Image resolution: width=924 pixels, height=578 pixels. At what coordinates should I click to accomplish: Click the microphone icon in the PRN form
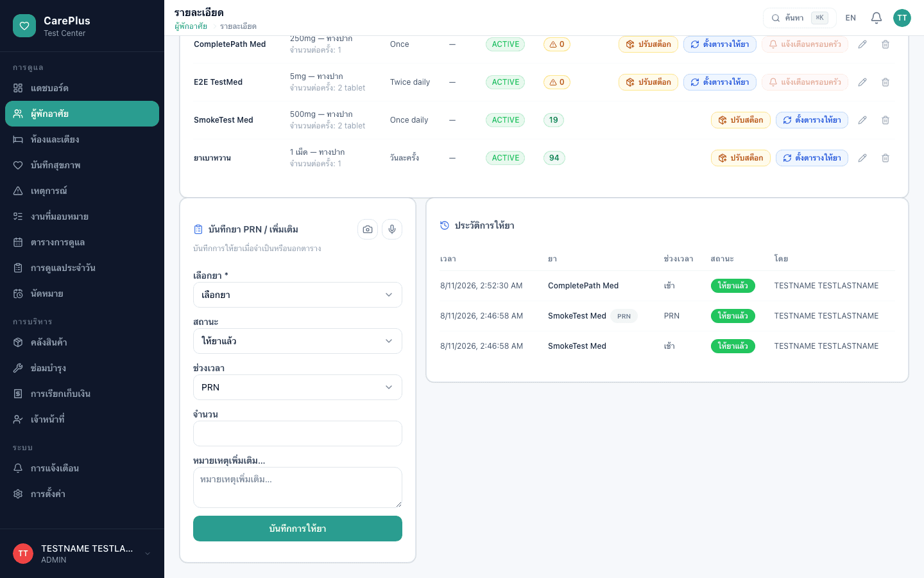click(x=392, y=229)
